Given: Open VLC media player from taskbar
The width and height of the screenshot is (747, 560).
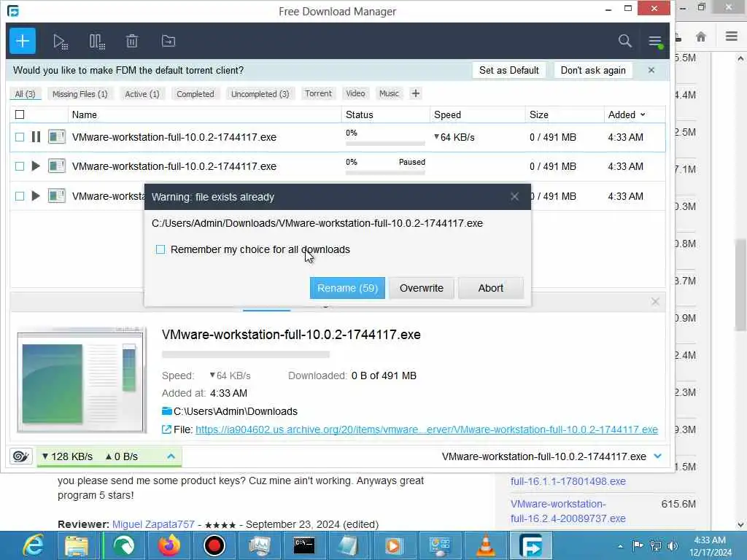Looking at the screenshot, I should 485,545.
